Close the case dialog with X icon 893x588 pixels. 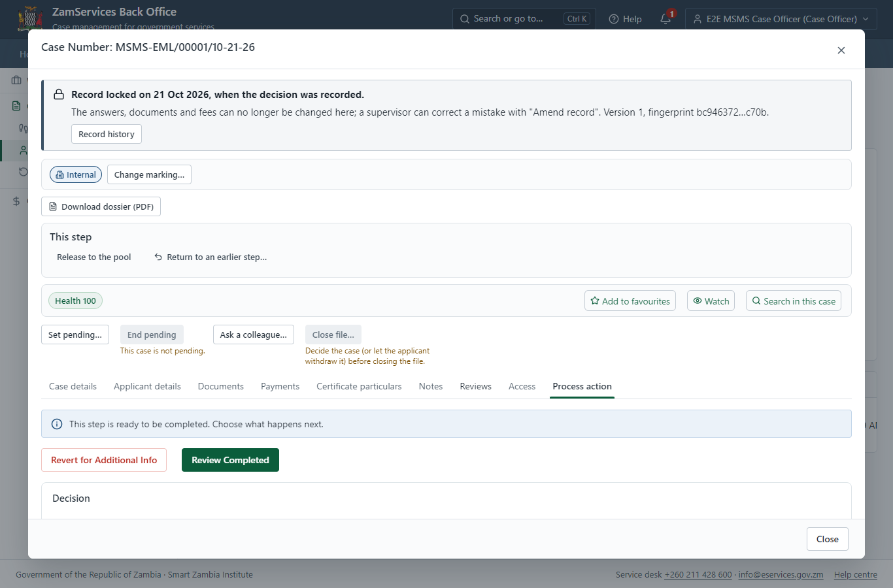841,50
